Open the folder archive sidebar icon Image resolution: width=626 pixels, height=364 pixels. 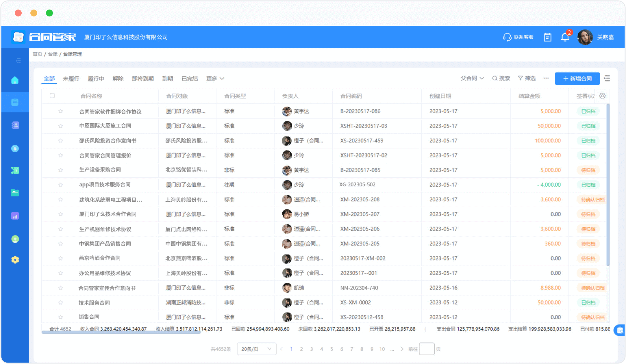(15, 192)
